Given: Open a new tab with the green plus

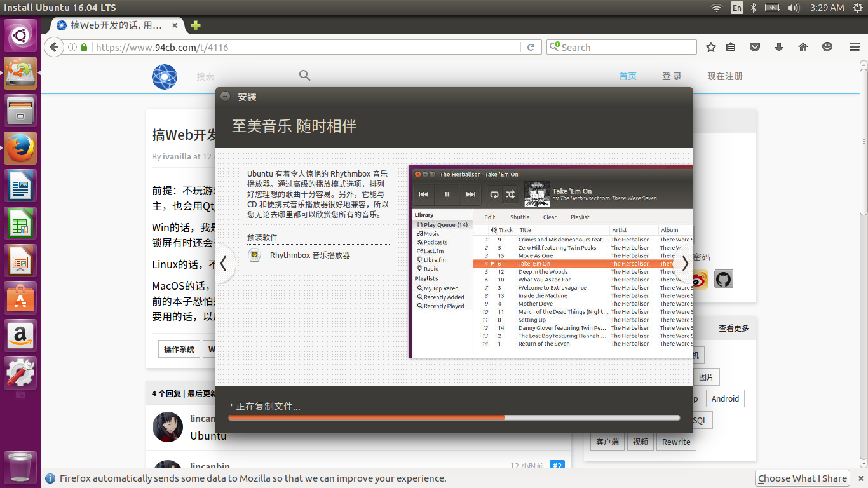Looking at the screenshot, I should click(x=196, y=25).
